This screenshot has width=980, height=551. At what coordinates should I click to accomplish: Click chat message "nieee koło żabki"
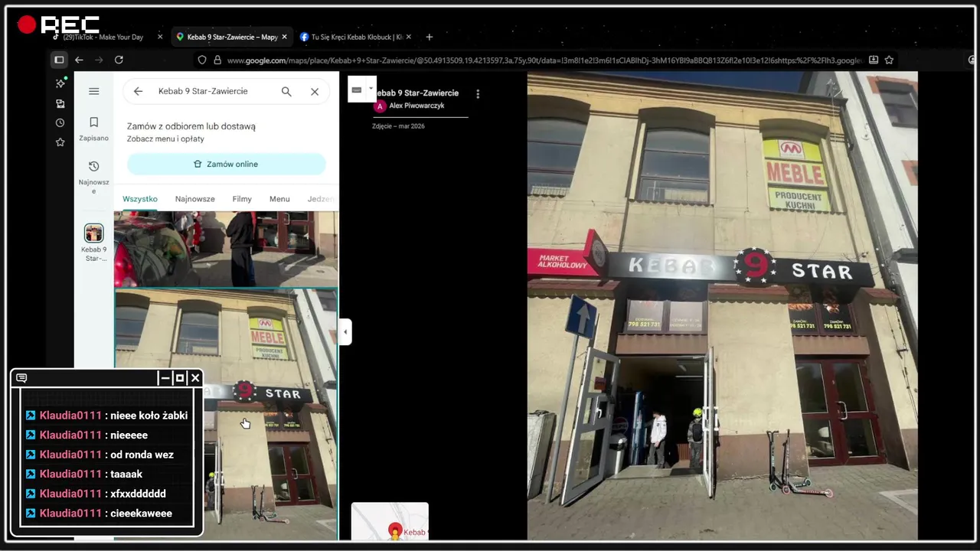pyautogui.click(x=149, y=416)
